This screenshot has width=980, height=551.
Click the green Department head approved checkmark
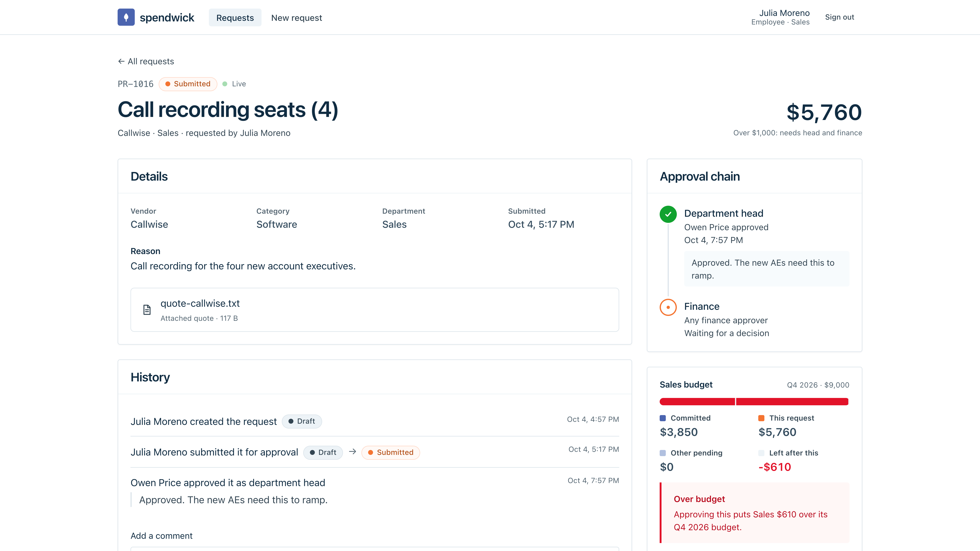click(x=668, y=214)
